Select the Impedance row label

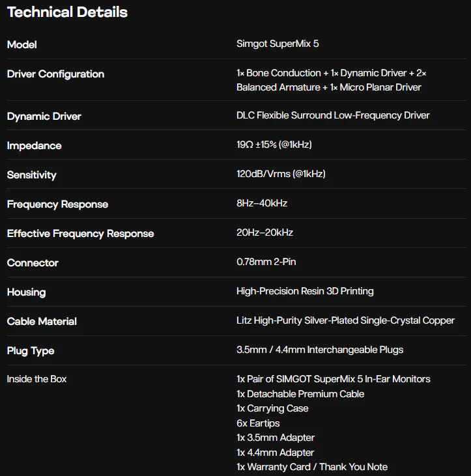(35, 146)
